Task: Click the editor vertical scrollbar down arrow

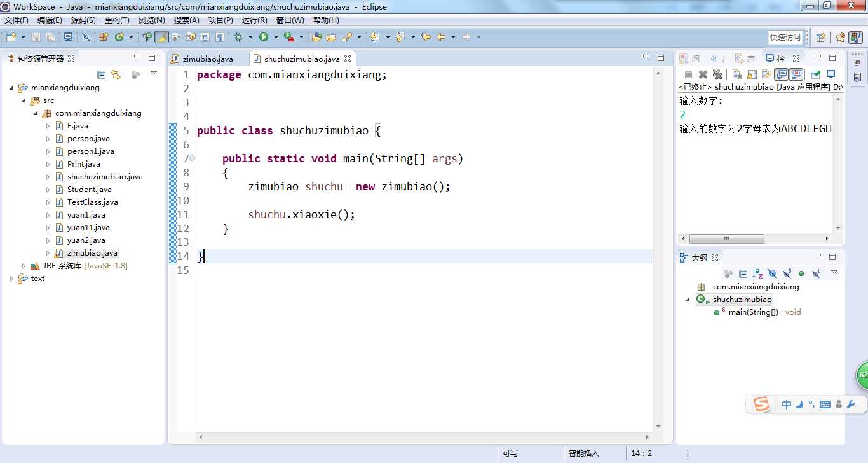Action: pos(658,427)
